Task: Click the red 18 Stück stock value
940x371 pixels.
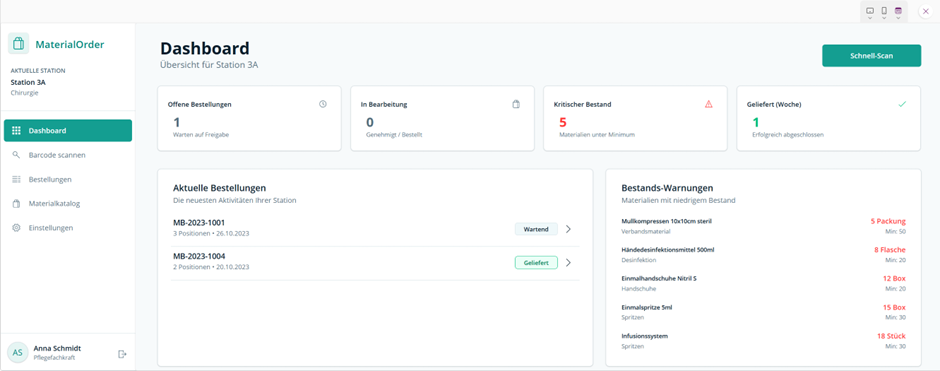Action: point(891,336)
